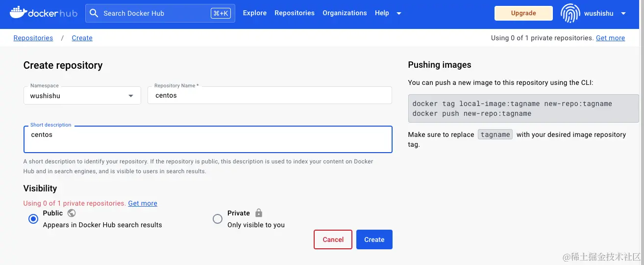Click the Docker Hub whale logo
The height and width of the screenshot is (265, 644).
[x=19, y=13]
